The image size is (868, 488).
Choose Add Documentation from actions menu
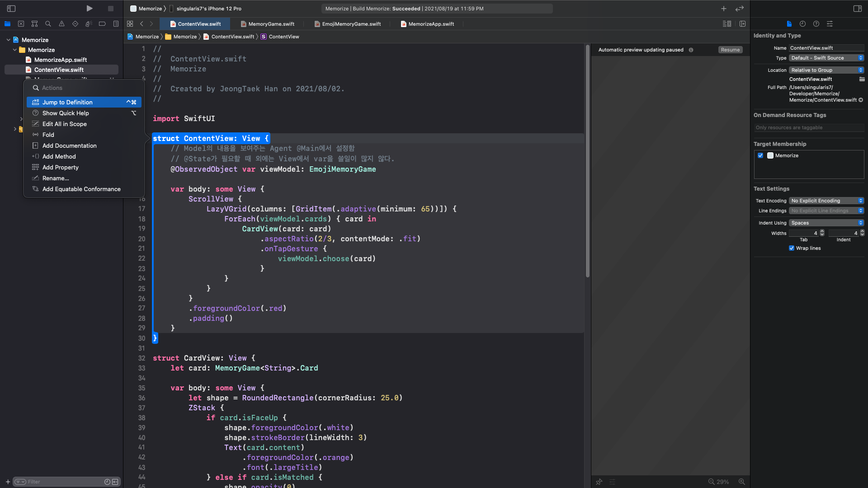click(69, 145)
